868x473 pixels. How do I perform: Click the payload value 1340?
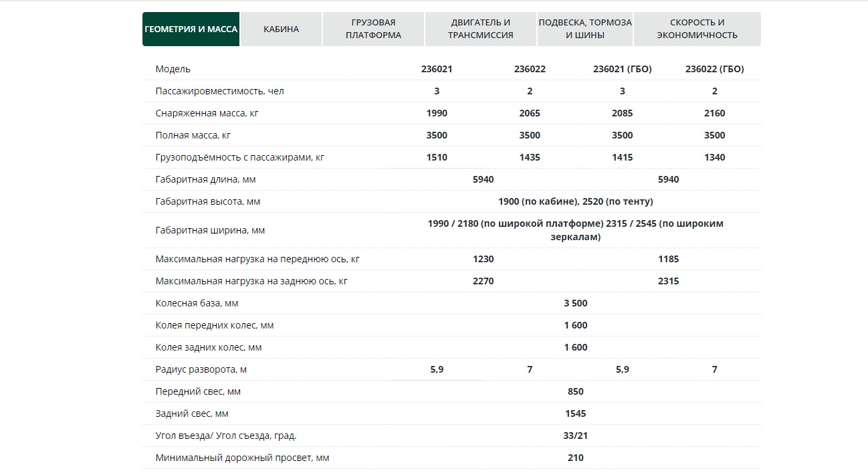[x=714, y=157]
